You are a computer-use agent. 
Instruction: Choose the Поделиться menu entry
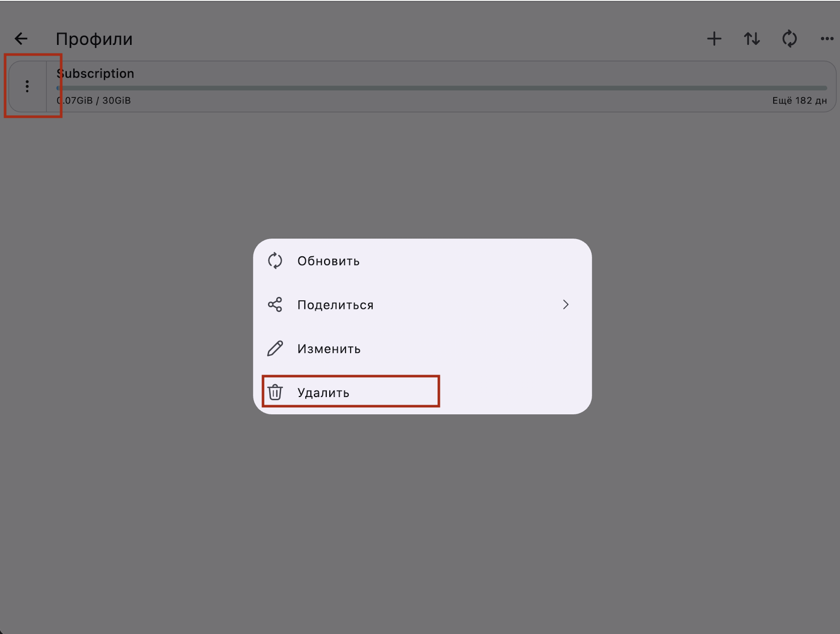335,305
